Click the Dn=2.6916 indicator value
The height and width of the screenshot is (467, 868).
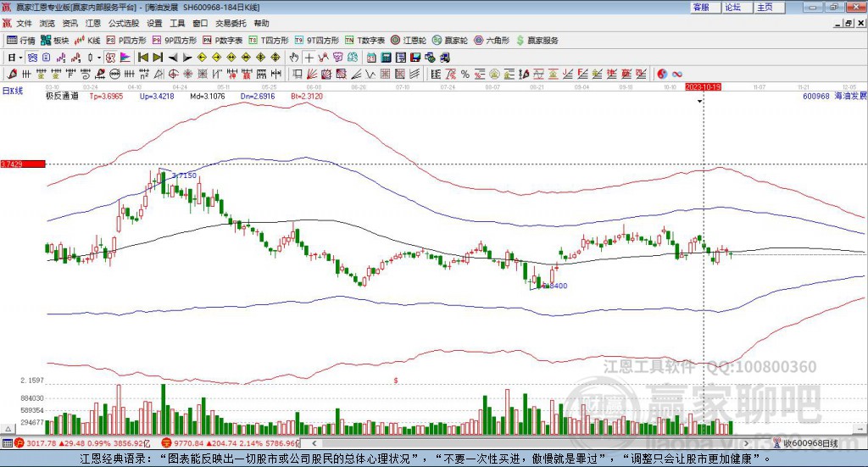pyautogui.click(x=258, y=97)
